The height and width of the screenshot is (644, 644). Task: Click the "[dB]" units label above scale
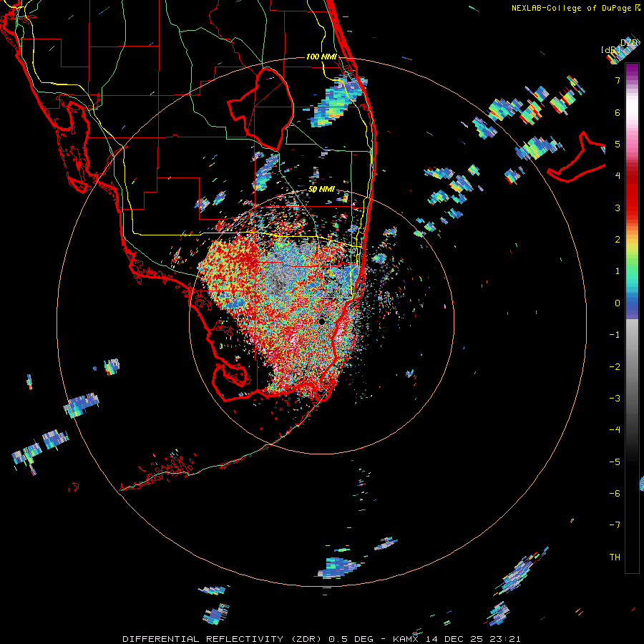pyautogui.click(x=611, y=49)
